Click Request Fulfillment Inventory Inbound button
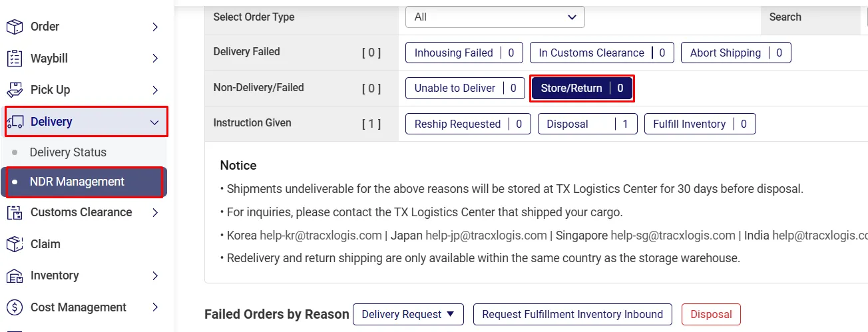 572,315
